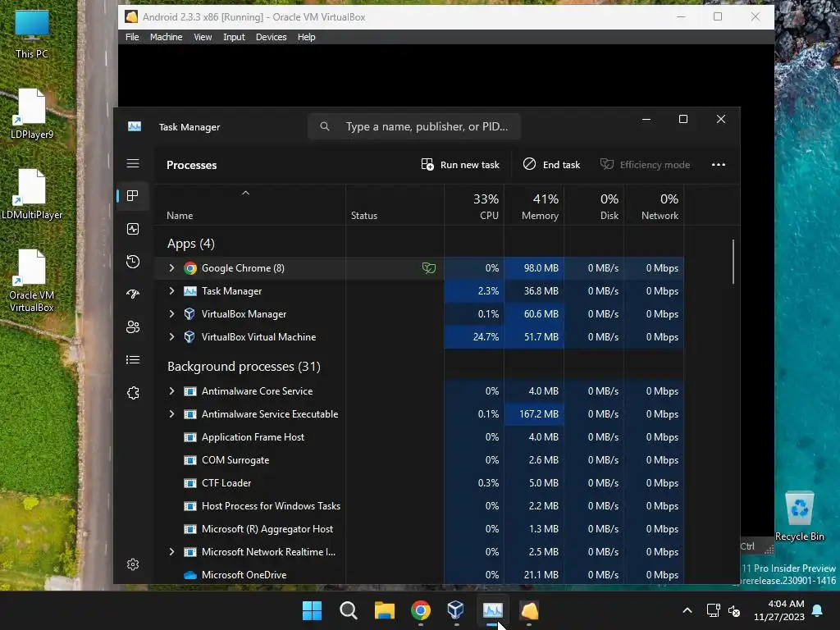
Task: Sort processes by Disk column
Action: [594, 206]
